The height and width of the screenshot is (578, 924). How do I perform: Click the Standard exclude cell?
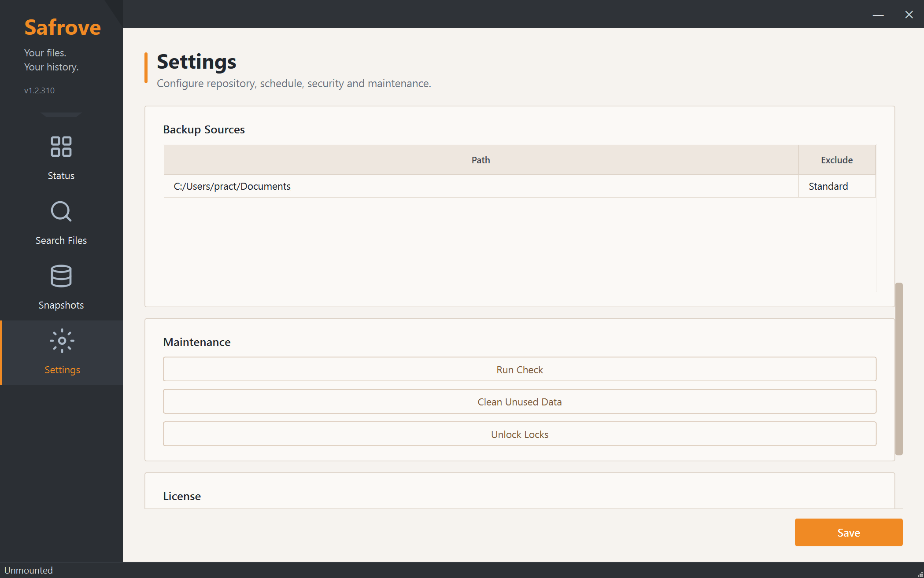coord(837,186)
